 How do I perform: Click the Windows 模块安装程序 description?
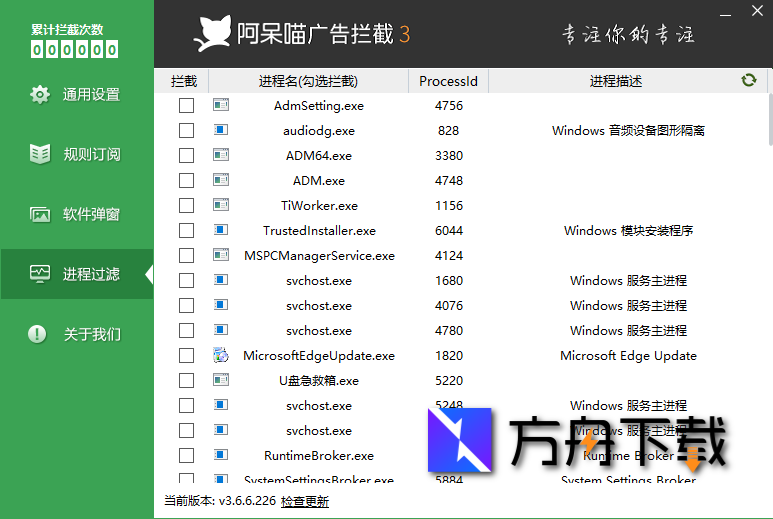click(629, 230)
